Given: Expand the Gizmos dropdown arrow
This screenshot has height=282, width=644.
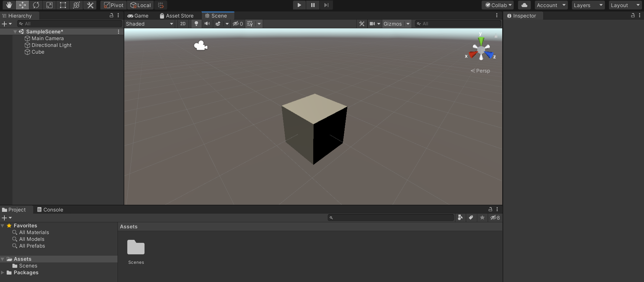Looking at the screenshot, I should click(408, 24).
